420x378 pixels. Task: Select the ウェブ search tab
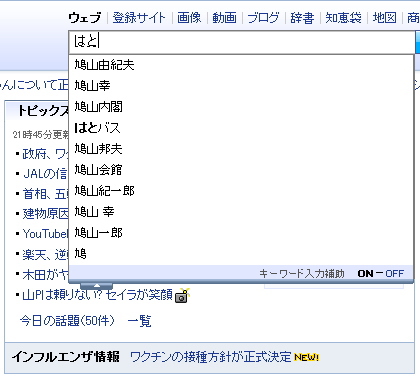85,17
